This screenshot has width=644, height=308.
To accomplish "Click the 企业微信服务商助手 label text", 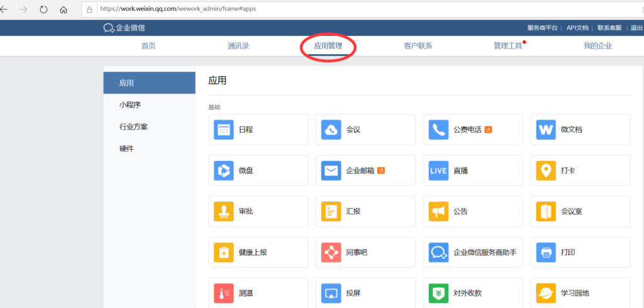I will click(x=485, y=253).
